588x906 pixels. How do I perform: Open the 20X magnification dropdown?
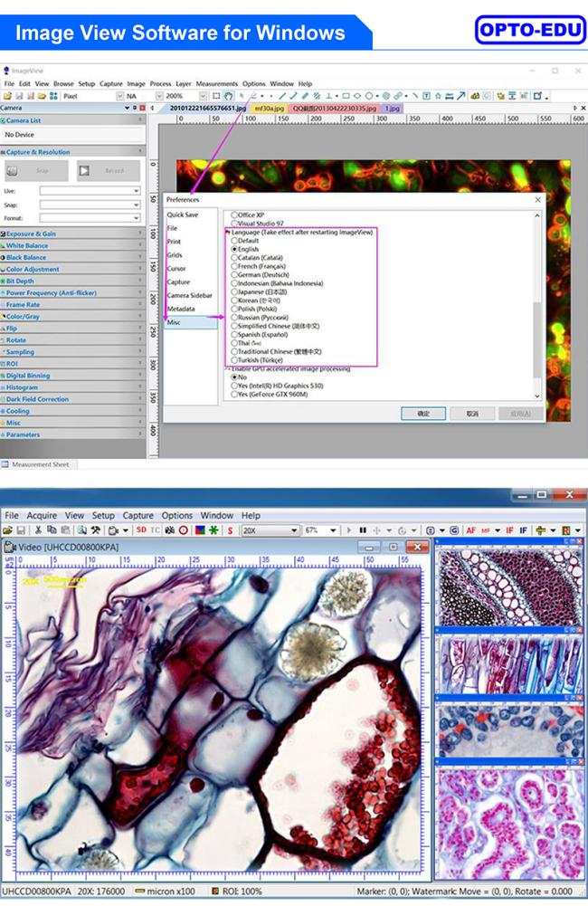294,530
